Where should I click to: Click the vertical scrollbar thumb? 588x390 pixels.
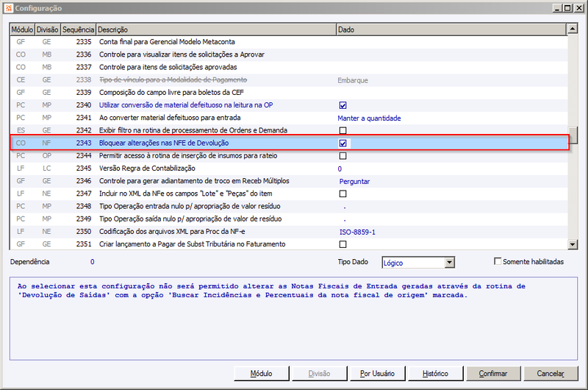pyautogui.click(x=573, y=135)
